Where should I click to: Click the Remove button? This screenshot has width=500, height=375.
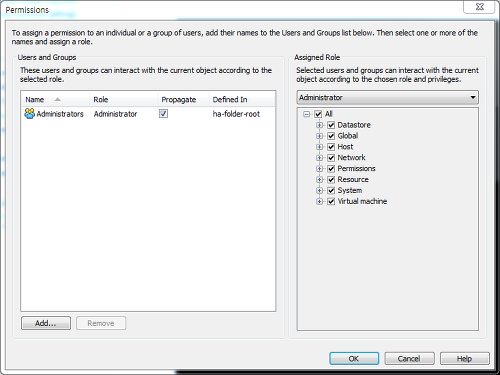tap(101, 323)
